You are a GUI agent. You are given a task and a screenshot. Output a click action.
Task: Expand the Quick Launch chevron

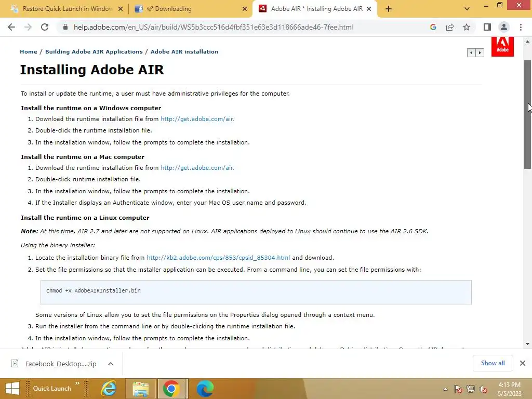coord(77,383)
